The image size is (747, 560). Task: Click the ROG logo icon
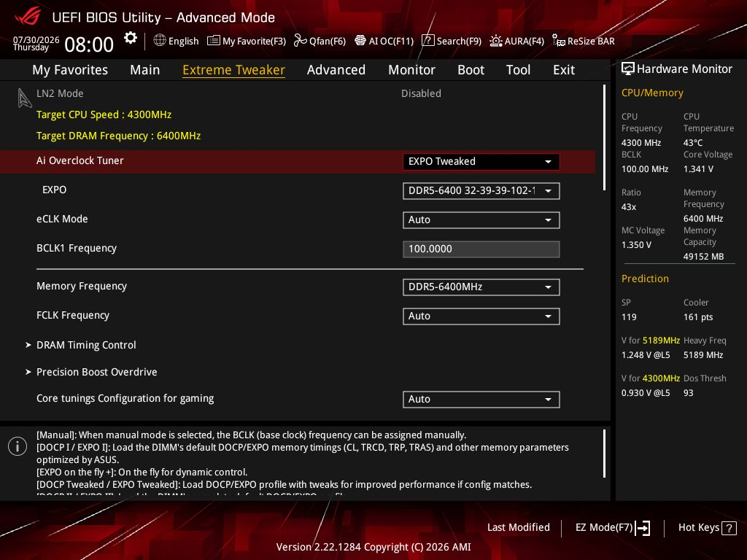click(x=28, y=17)
